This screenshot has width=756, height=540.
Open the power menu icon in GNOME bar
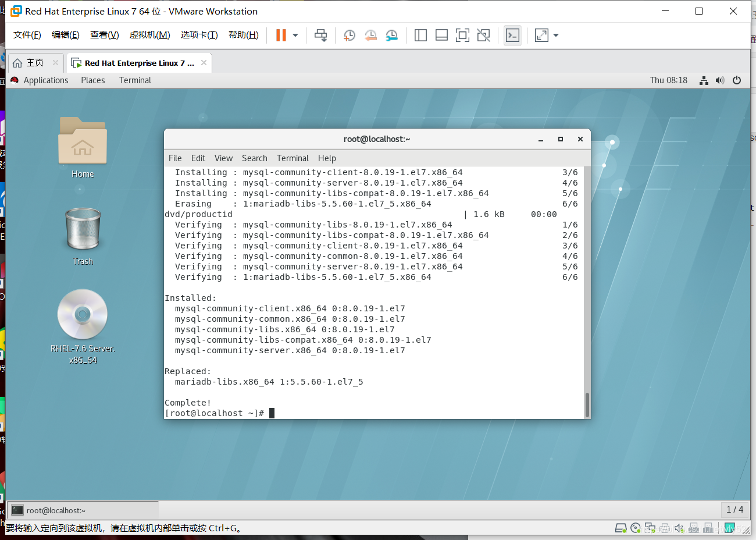click(x=737, y=80)
